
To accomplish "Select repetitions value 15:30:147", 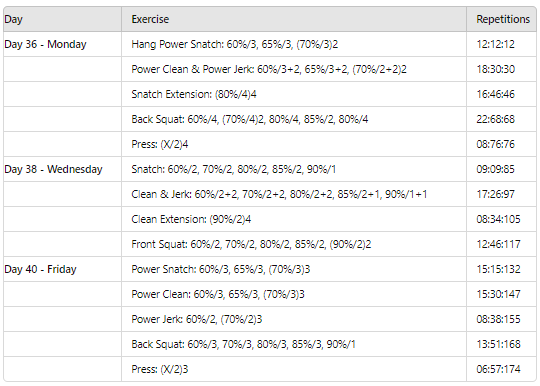I will coord(498,294).
